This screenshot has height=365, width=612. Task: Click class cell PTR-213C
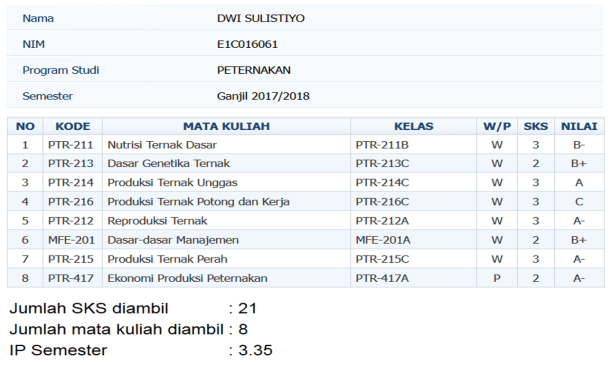[x=382, y=164]
